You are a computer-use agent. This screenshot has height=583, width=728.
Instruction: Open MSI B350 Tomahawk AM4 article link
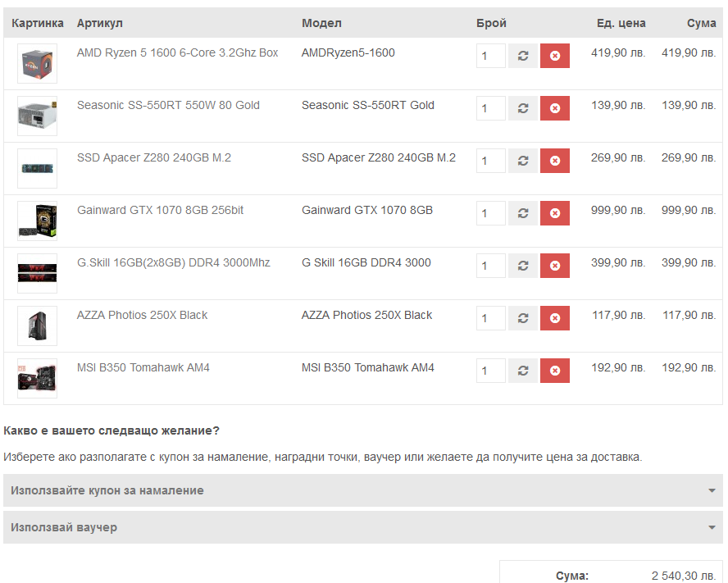click(x=143, y=368)
